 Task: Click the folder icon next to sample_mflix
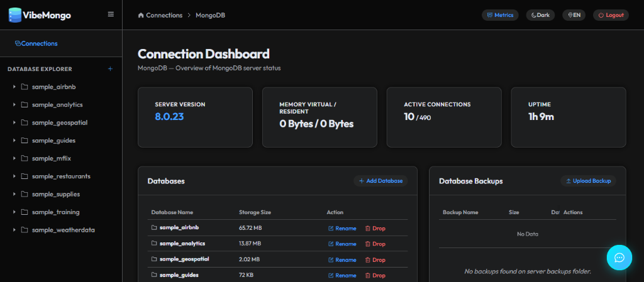pos(25,158)
